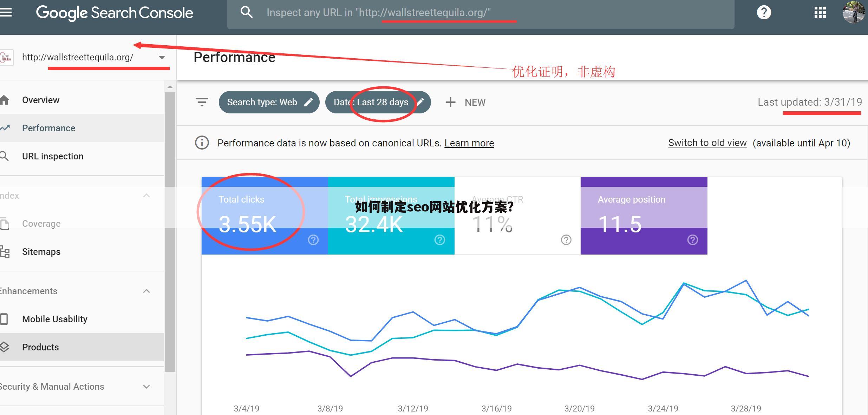Click the Learn more link
Viewport: 868px width, 415px height.
tap(469, 143)
